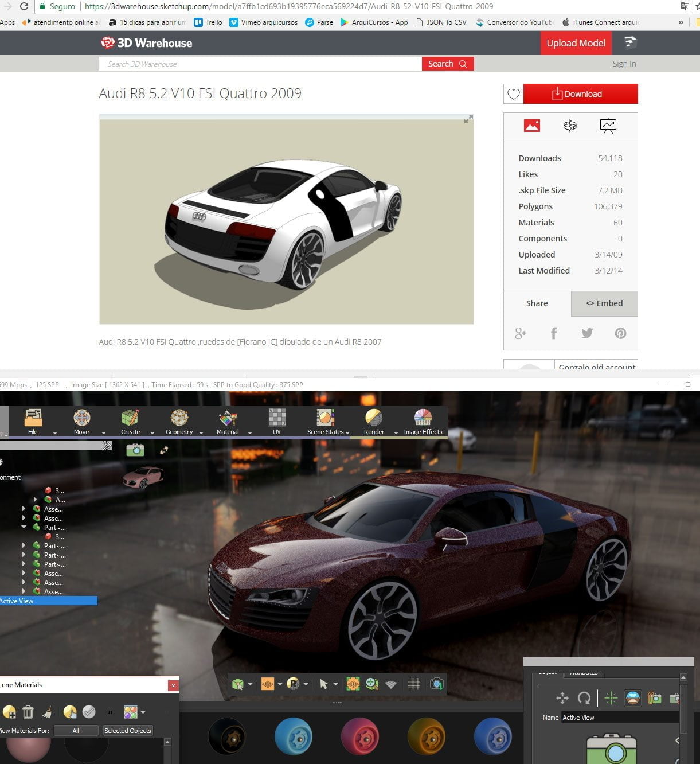Click the grey checkmark sphere icon
Viewport: 700px width, 764px height.
click(89, 712)
